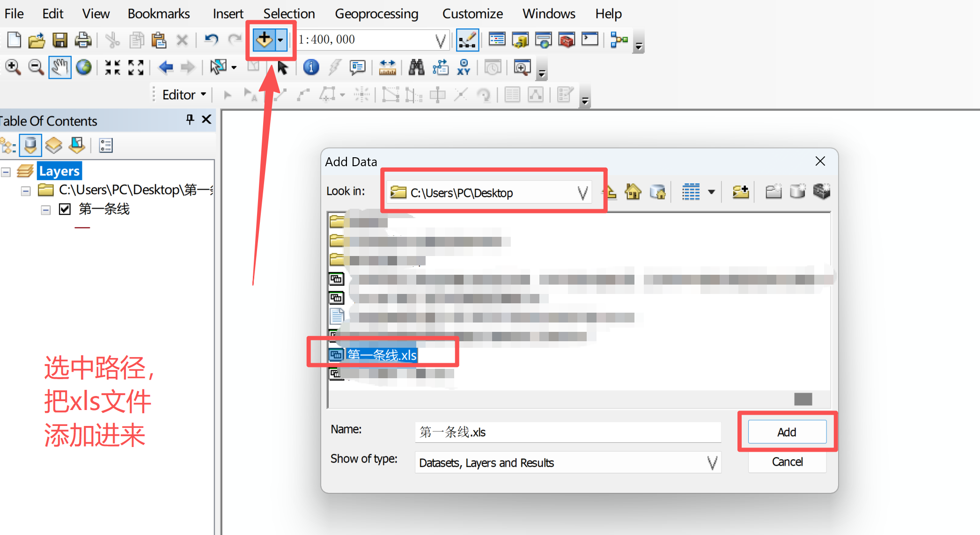Click the Add button
980x535 pixels.
click(x=787, y=432)
